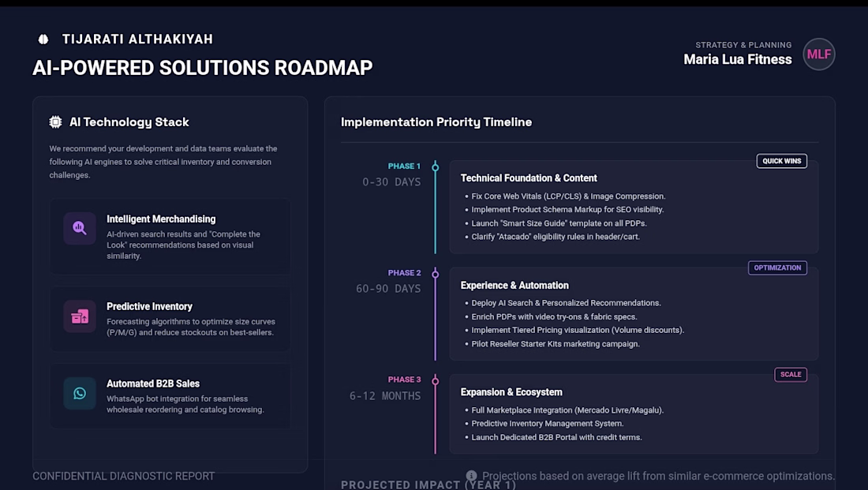The height and width of the screenshot is (490, 868).
Task: Select the Expansion & Ecosystem heading
Action: pyautogui.click(x=511, y=392)
